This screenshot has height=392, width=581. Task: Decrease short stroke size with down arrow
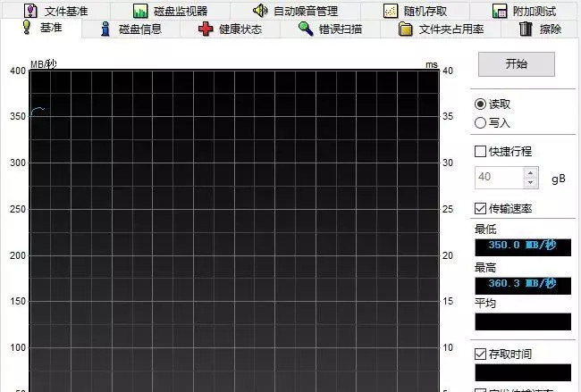pyautogui.click(x=531, y=182)
